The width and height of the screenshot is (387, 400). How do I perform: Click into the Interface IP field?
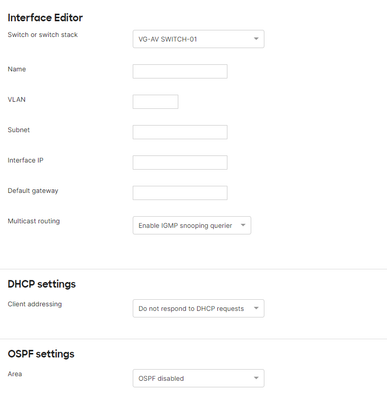click(x=180, y=162)
